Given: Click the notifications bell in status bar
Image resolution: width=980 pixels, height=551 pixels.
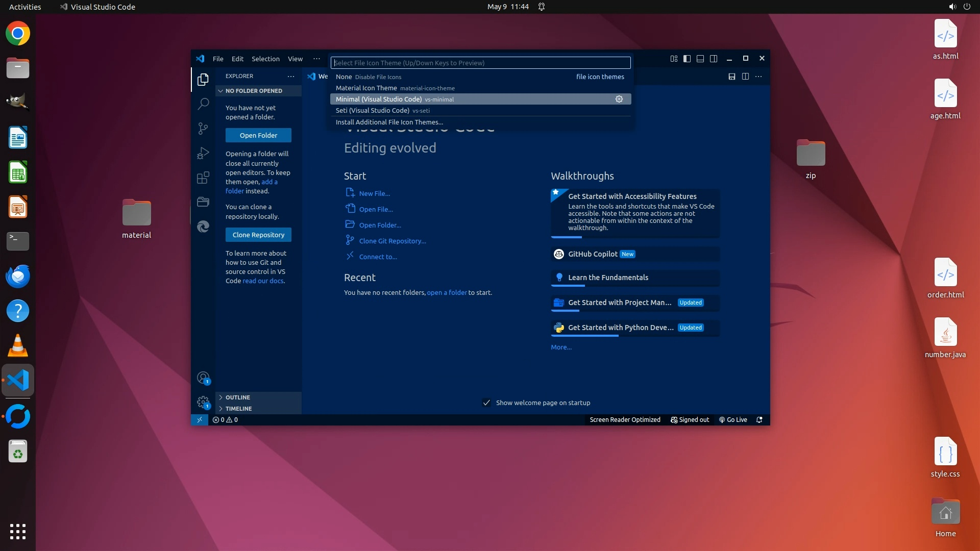Looking at the screenshot, I should click(x=759, y=420).
